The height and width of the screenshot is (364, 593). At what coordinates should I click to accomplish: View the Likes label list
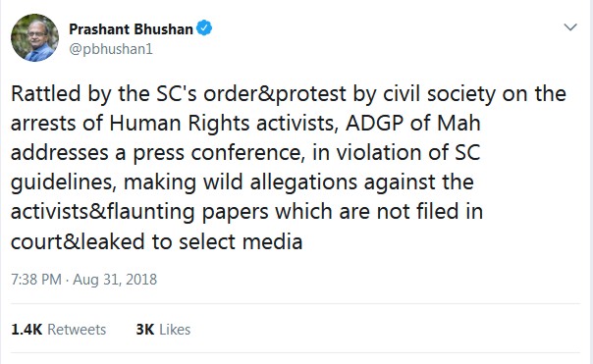pyautogui.click(x=175, y=330)
